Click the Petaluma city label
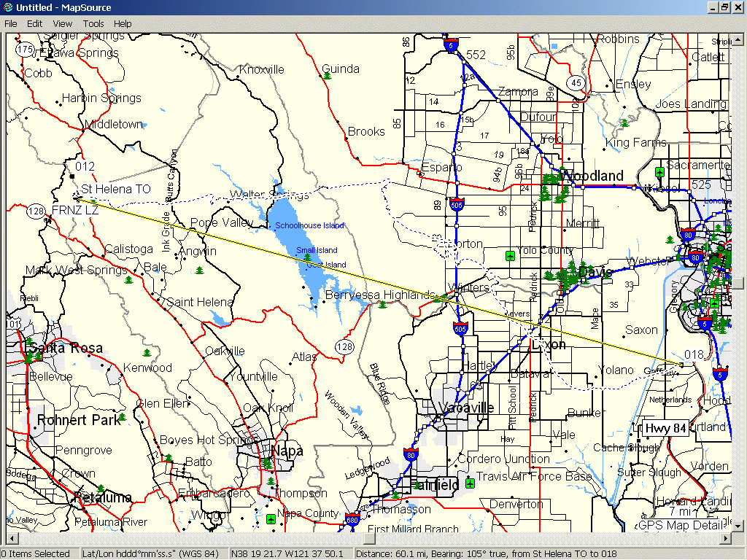The image size is (747, 560). [102, 497]
